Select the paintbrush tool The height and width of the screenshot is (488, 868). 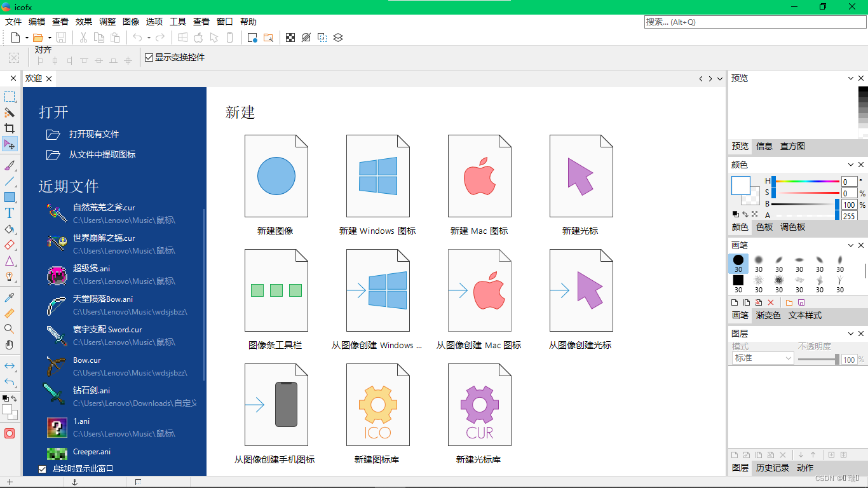pos(10,165)
